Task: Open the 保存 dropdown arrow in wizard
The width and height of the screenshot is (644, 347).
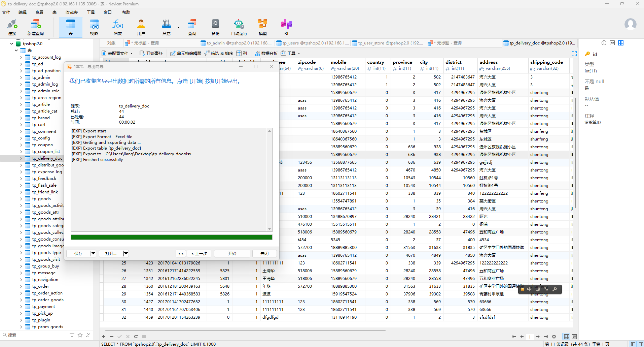Action: tap(93, 253)
